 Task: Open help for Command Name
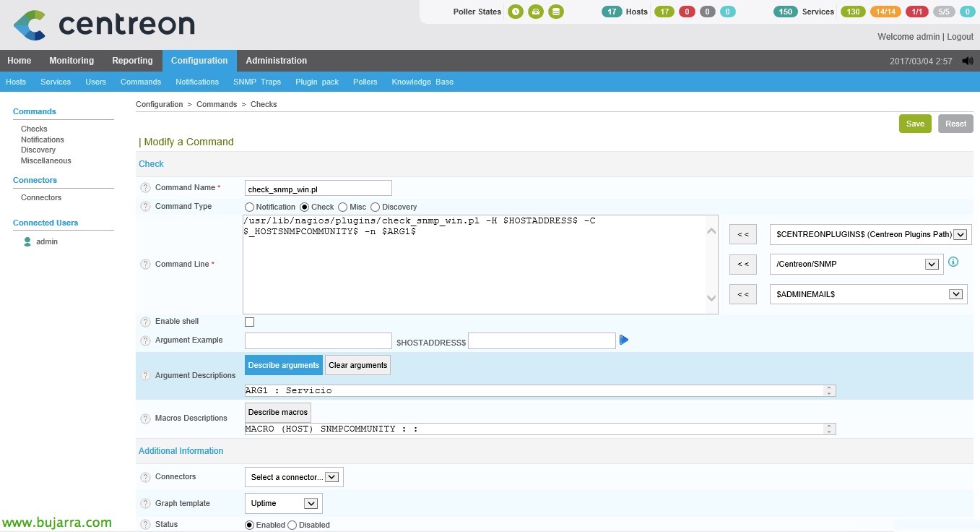tap(144, 188)
